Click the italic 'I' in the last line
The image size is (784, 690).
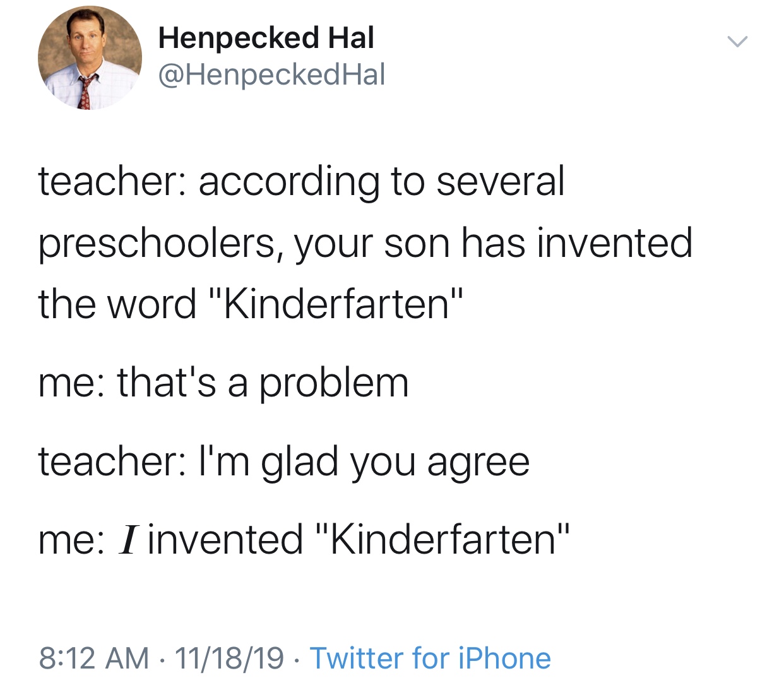[x=128, y=540]
